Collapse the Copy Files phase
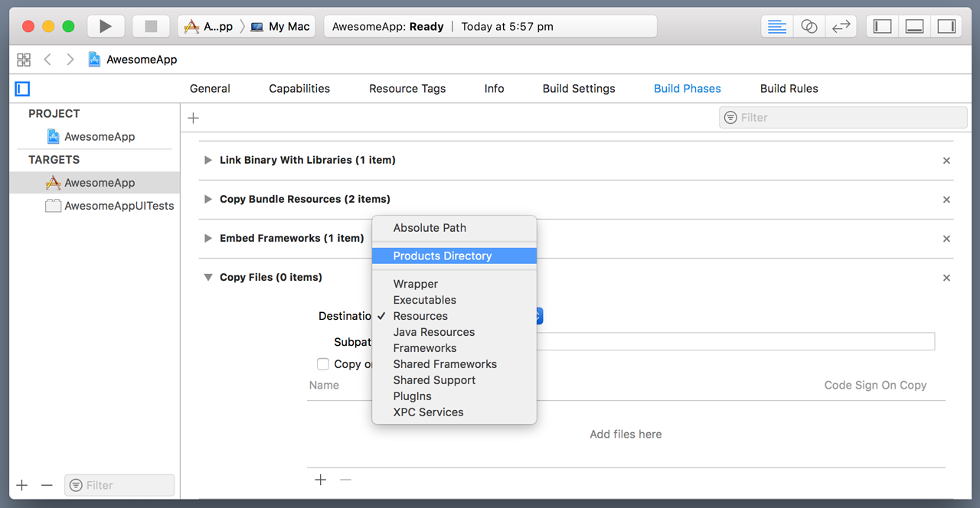Viewport: 980px width, 508px height. coord(207,278)
